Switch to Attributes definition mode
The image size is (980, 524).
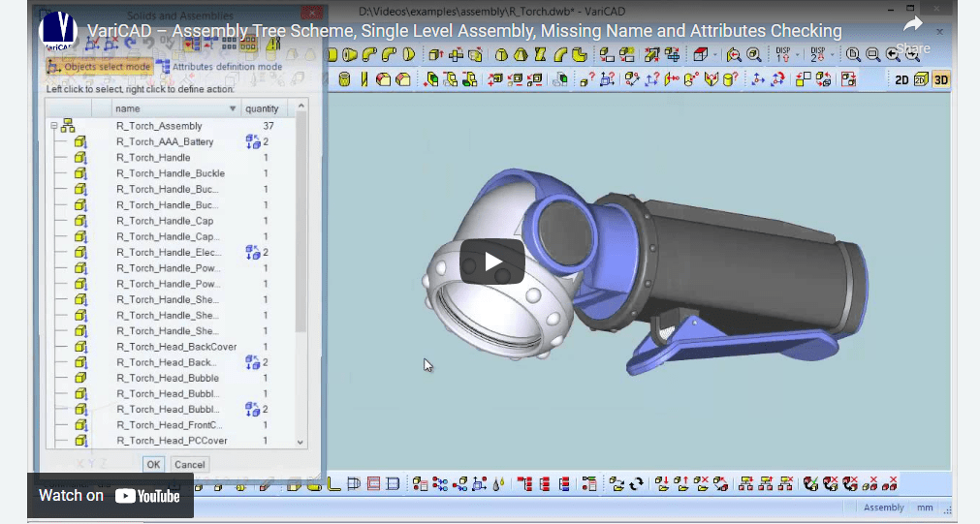tap(219, 66)
